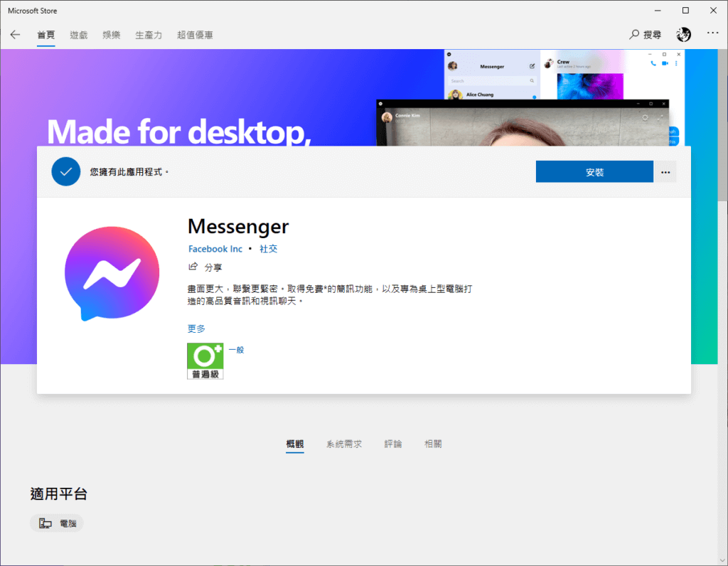Open more options next to 安裝
The height and width of the screenshot is (566, 728).
click(x=665, y=172)
